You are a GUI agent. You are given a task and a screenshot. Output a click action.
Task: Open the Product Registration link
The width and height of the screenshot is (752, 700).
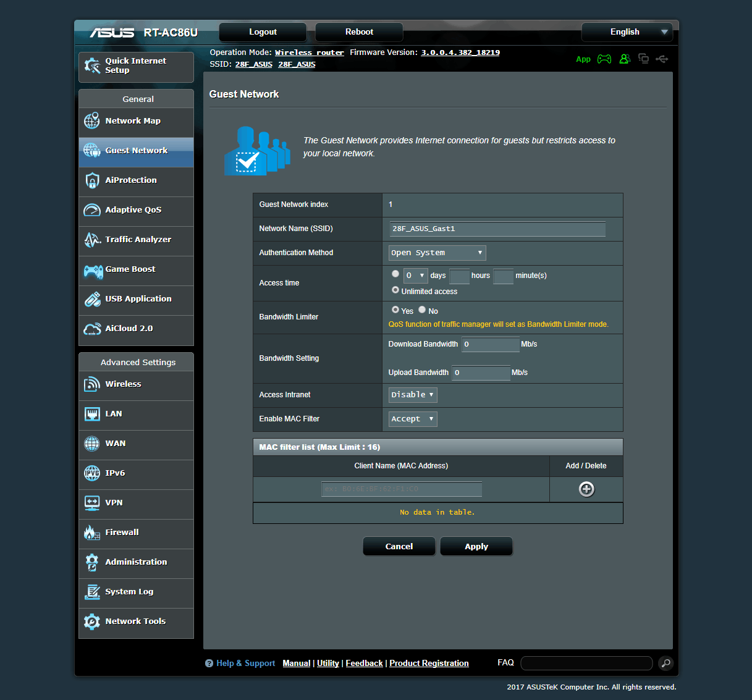[429, 664]
